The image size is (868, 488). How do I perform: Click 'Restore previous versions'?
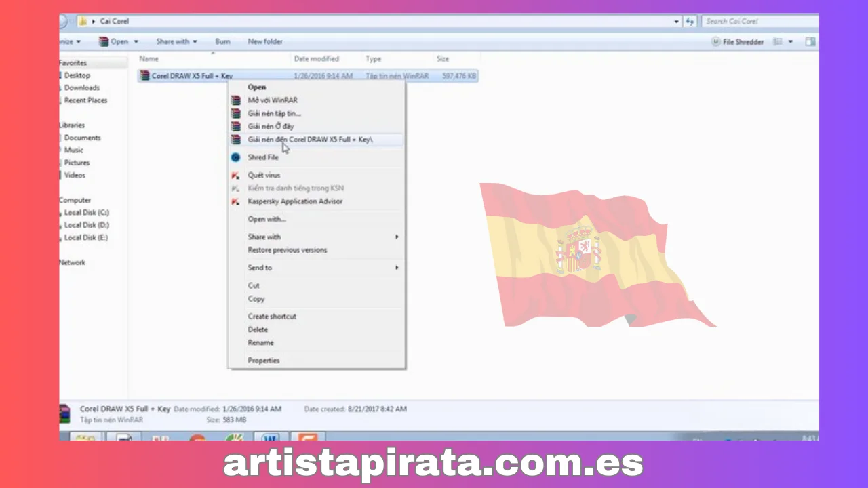coord(288,250)
